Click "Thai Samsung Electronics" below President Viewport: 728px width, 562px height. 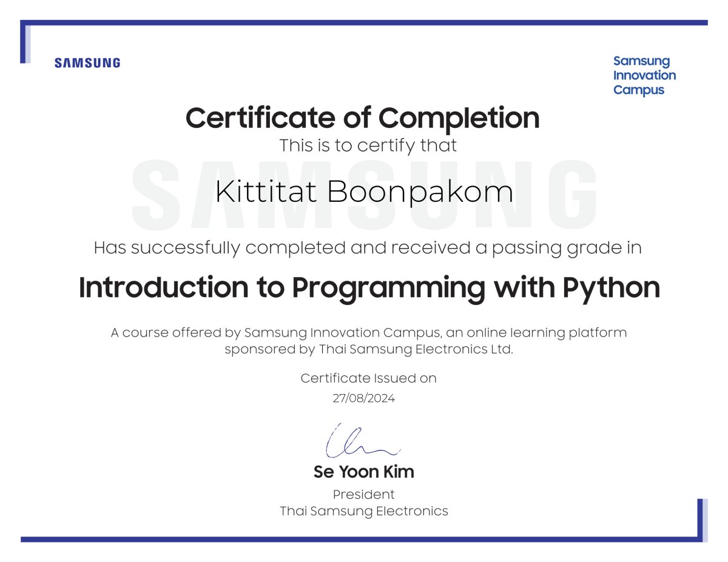(x=363, y=511)
